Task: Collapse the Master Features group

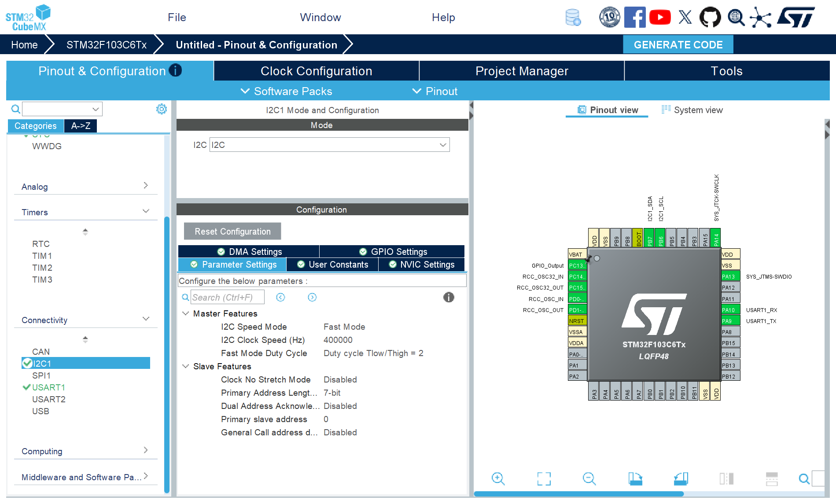Action: click(x=186, y=313)
